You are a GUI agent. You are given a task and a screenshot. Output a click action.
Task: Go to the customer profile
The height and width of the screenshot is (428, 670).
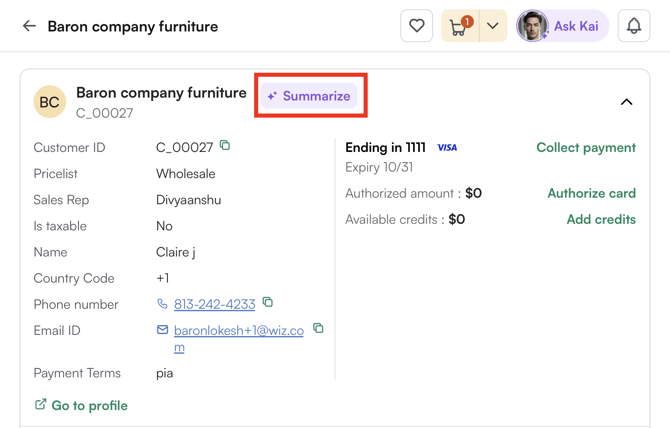point(81,405)
